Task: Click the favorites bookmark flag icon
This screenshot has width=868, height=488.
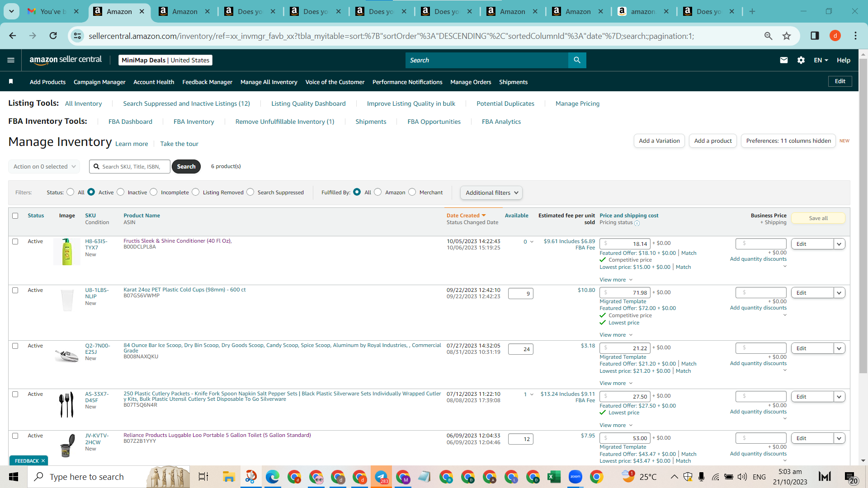Action: click(x=11, y=81)
